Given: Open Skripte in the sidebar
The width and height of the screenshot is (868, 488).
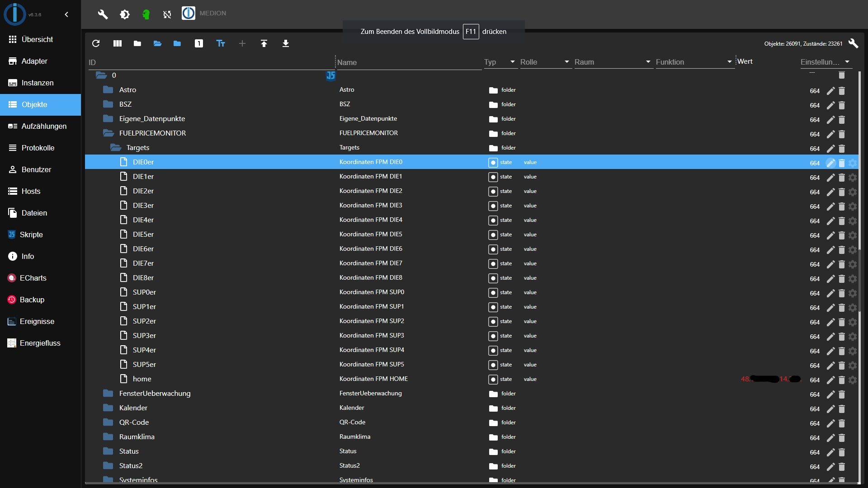Looking at the screenshot, I should [x=31, y=235].
